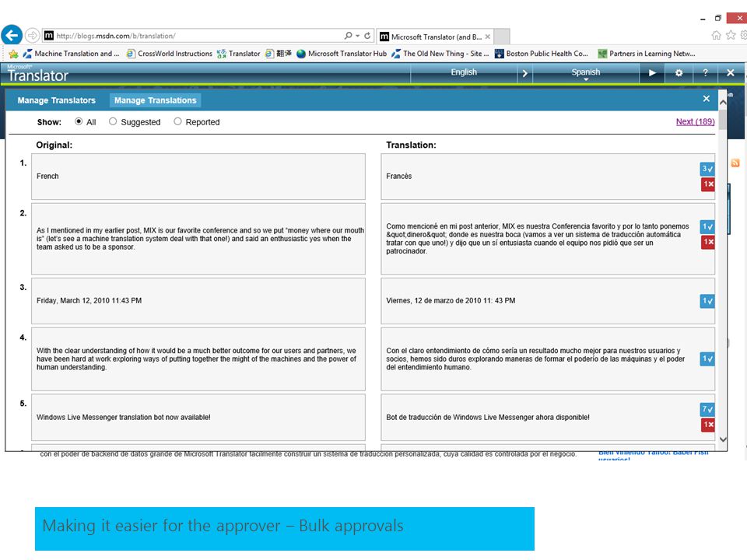Screen dimensions: 747x560
Task: Click the 'With the clear understanding' original text
Action: coord(196,359)
